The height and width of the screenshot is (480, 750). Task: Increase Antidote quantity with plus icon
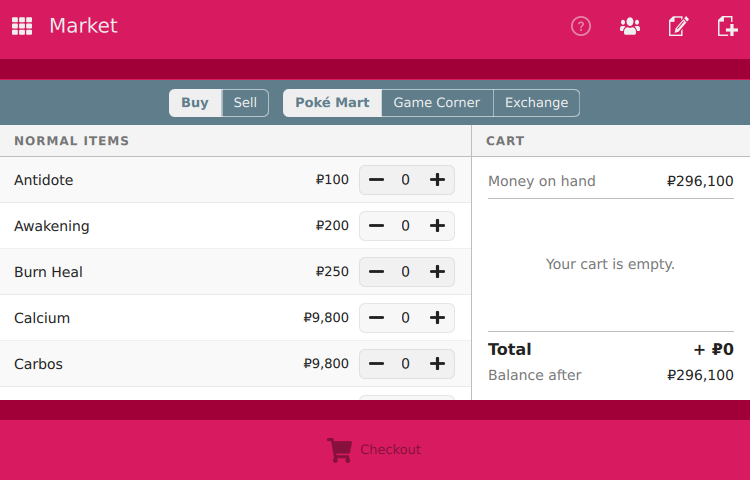click(437, 180)
